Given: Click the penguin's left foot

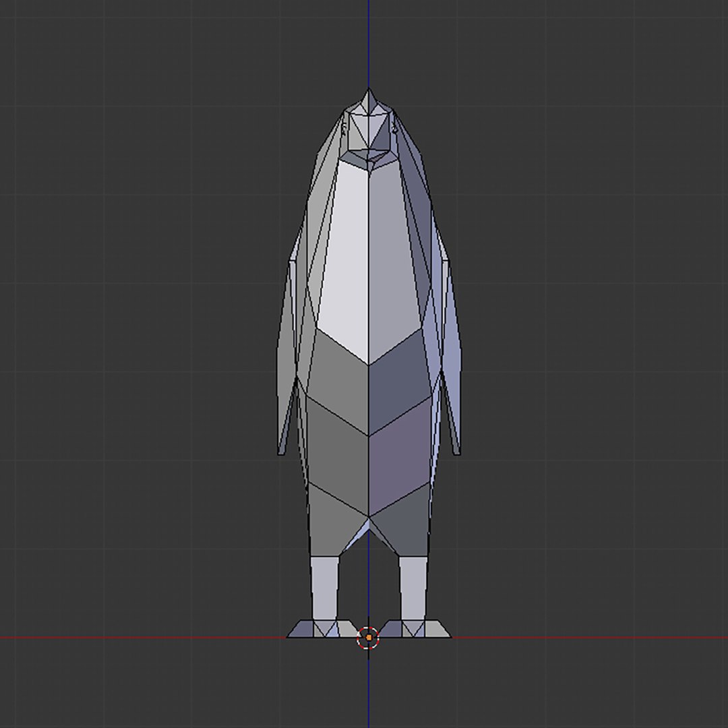Looking at the screenshot, I should pyautogui.click(x=323, y=629).
